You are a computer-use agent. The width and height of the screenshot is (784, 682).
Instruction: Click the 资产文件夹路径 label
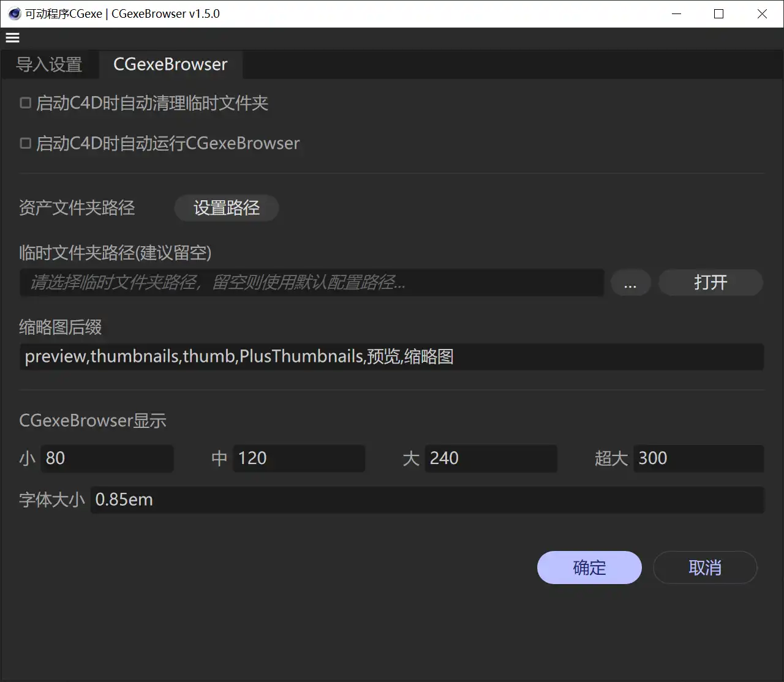point(77,208)
